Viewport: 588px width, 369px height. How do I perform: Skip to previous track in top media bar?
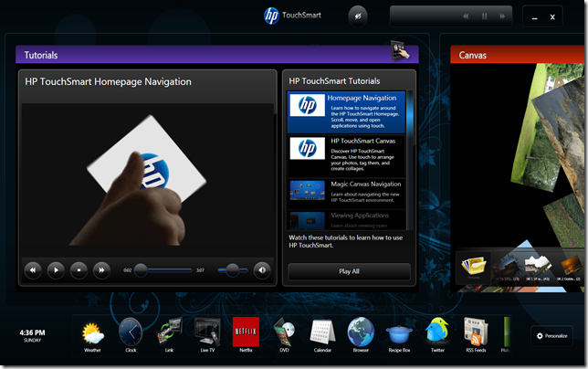point(466,16)
